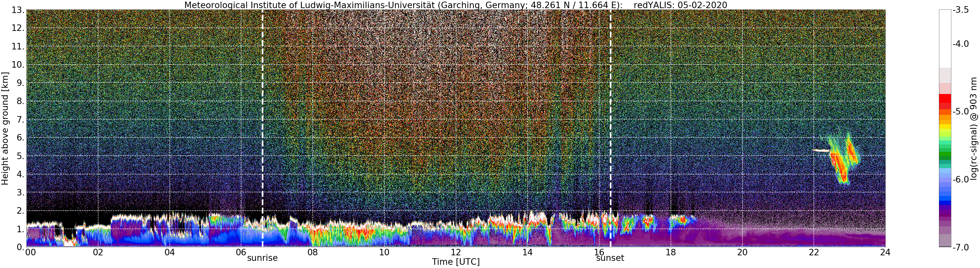Click the '-3.5' colorbar tick label

point(960,10)
